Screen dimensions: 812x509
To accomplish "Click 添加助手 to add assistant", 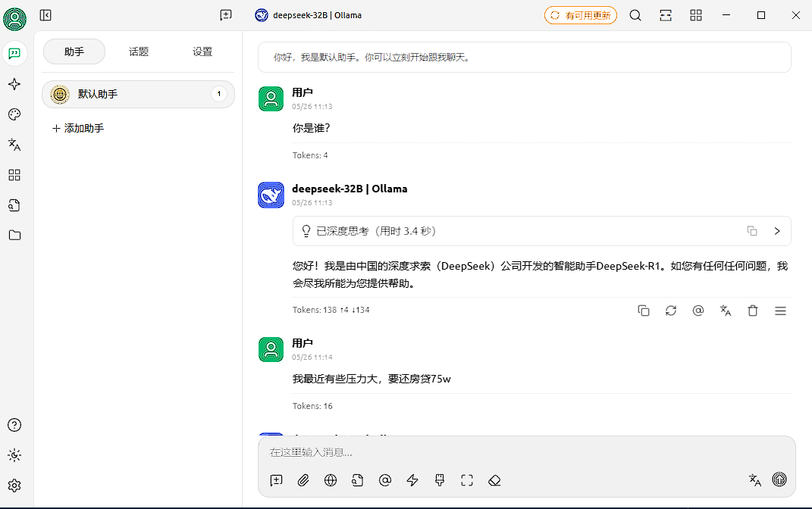I will (78, 128).
